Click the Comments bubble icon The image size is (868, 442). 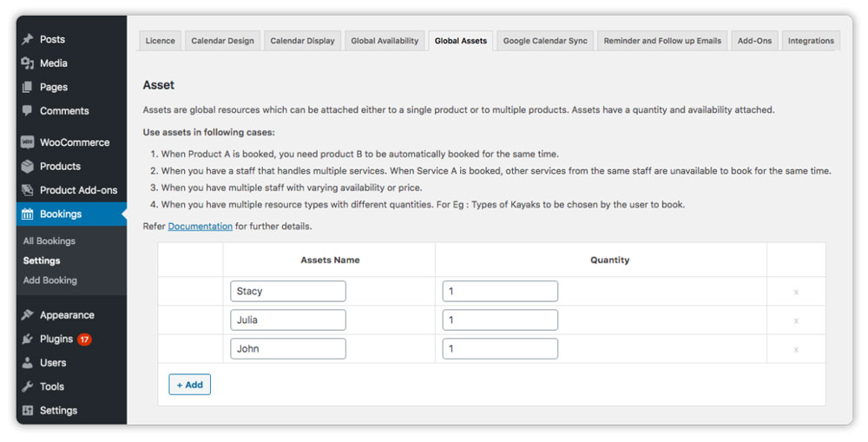coord(27,110)
